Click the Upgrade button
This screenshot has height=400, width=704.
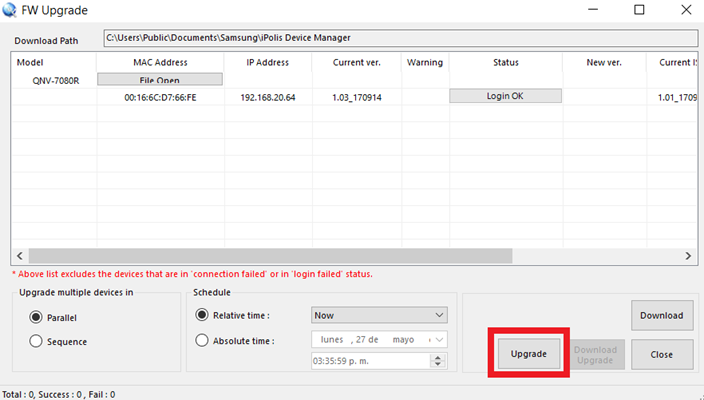[x=528, y=354]
